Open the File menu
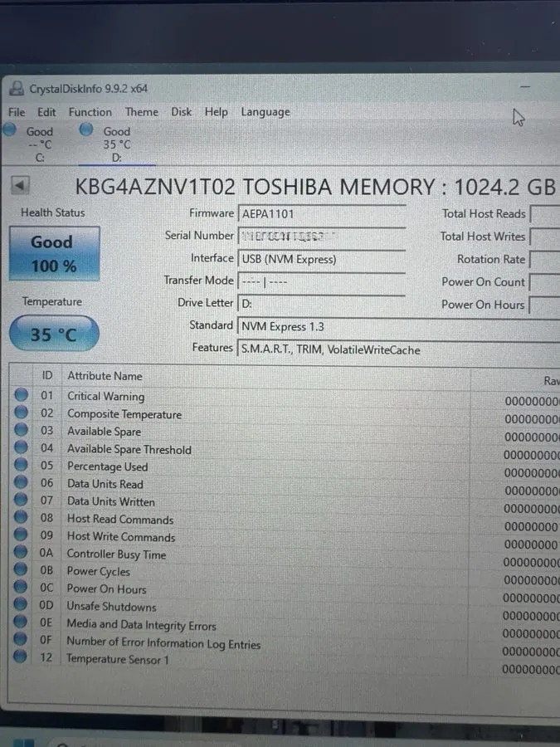The width and height of the screenshot is (560, 747). [x=17, y=112]
